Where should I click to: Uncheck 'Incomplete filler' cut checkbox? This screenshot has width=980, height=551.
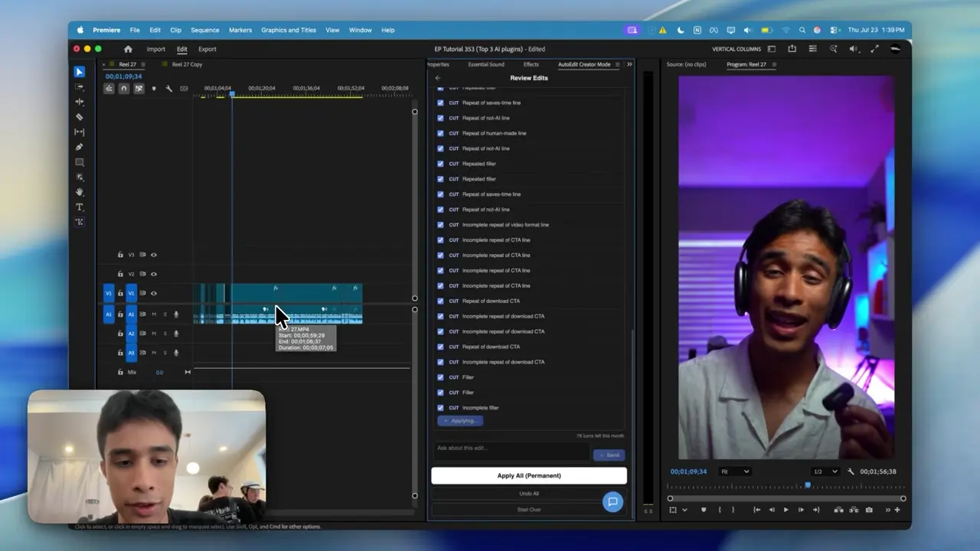coord(440,408)
